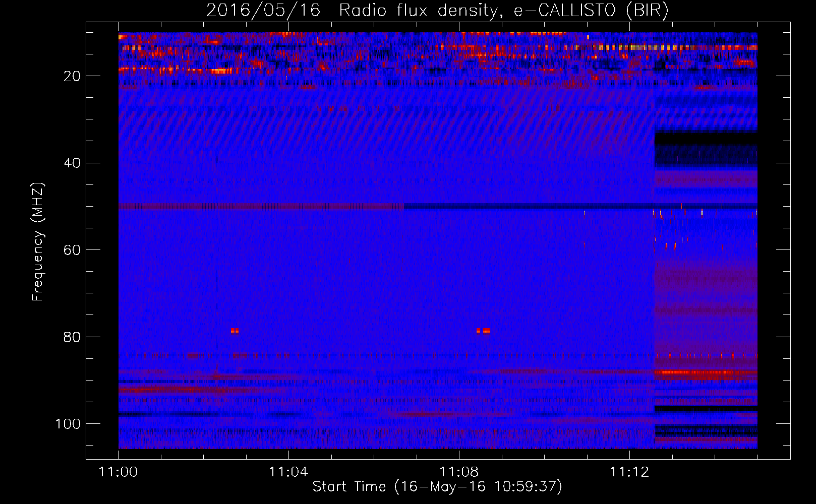Click the "100" frequency tick label
816x504 pixels.
point(68,424)
